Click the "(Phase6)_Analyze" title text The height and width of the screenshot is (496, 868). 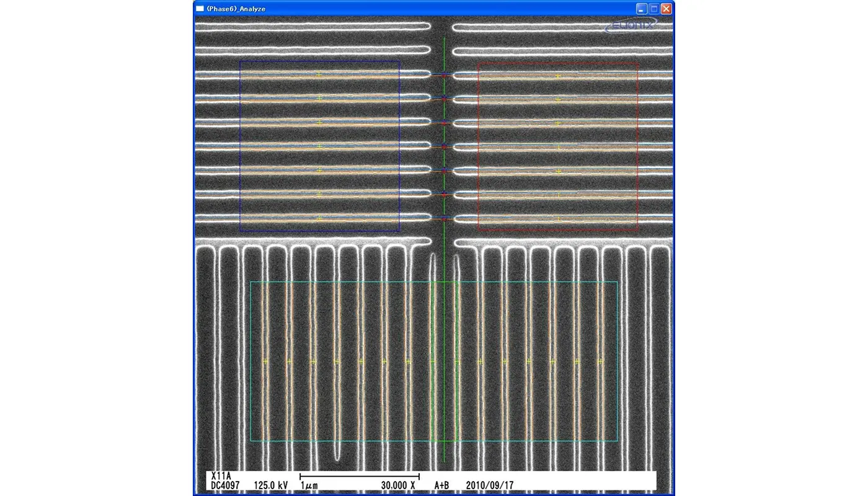236,9
